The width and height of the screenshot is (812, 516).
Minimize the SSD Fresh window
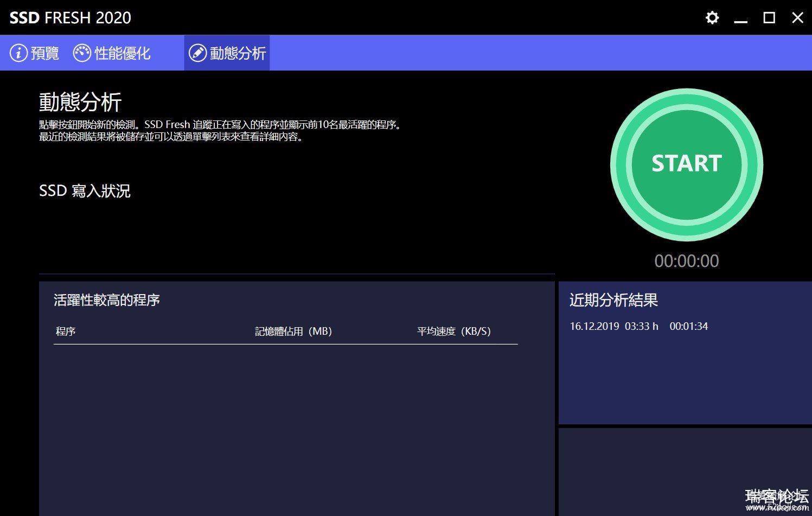[x=740, y=18]
